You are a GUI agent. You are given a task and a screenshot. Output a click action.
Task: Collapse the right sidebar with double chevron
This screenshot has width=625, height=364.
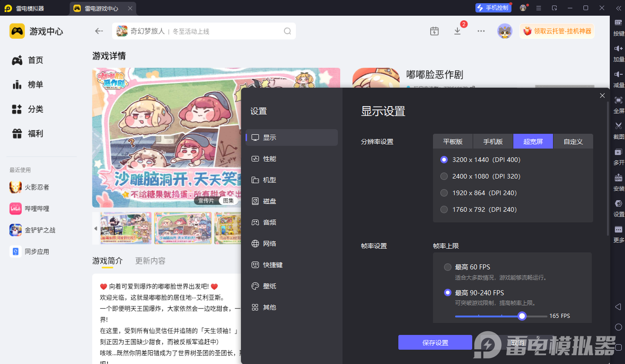pyautogui.click(x=618, y=8)
